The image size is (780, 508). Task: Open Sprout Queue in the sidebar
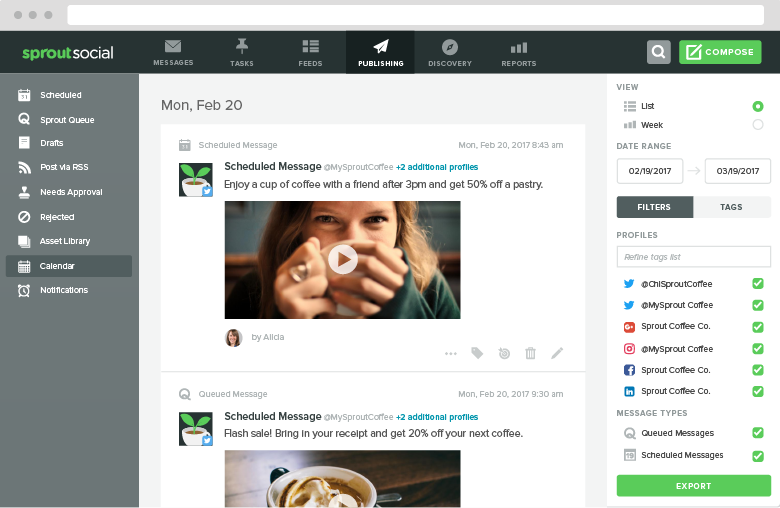[67, 120]
